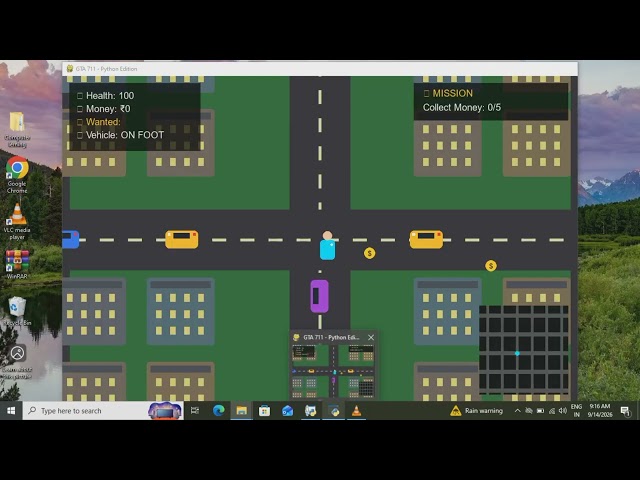Click the cloud sync icon in system tray
The width and height of the screenshot is (640, 480).
click(x=529, y=411)
